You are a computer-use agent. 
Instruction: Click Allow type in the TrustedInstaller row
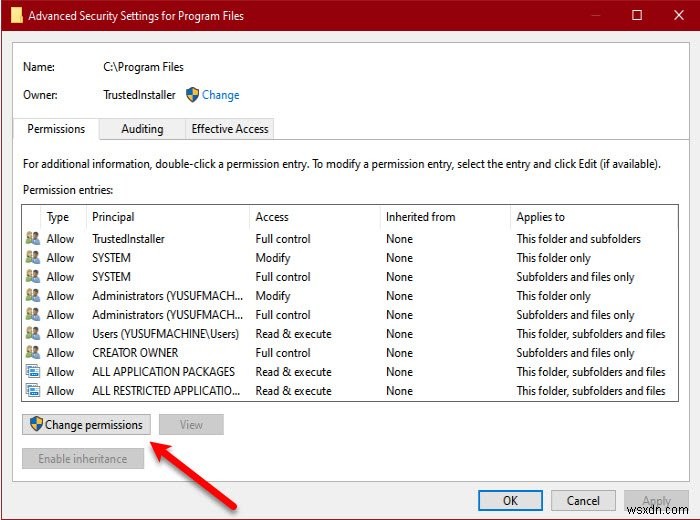click(60, 239)
